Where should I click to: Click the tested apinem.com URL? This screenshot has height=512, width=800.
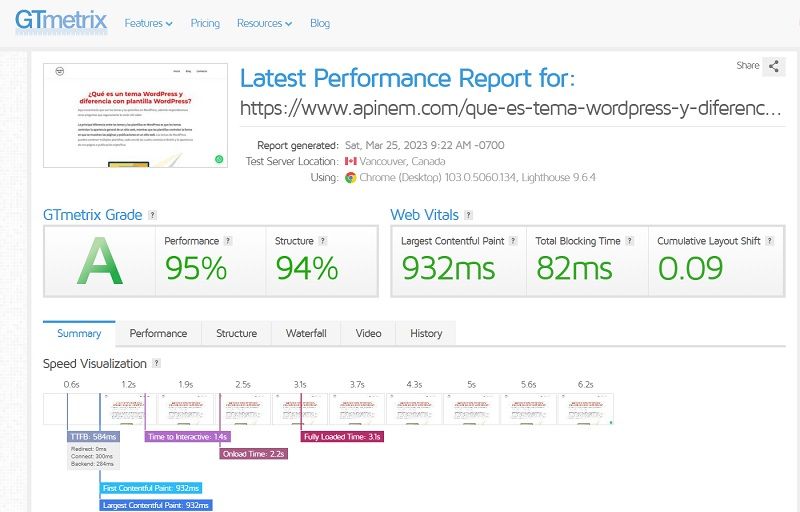coord(510,108)
